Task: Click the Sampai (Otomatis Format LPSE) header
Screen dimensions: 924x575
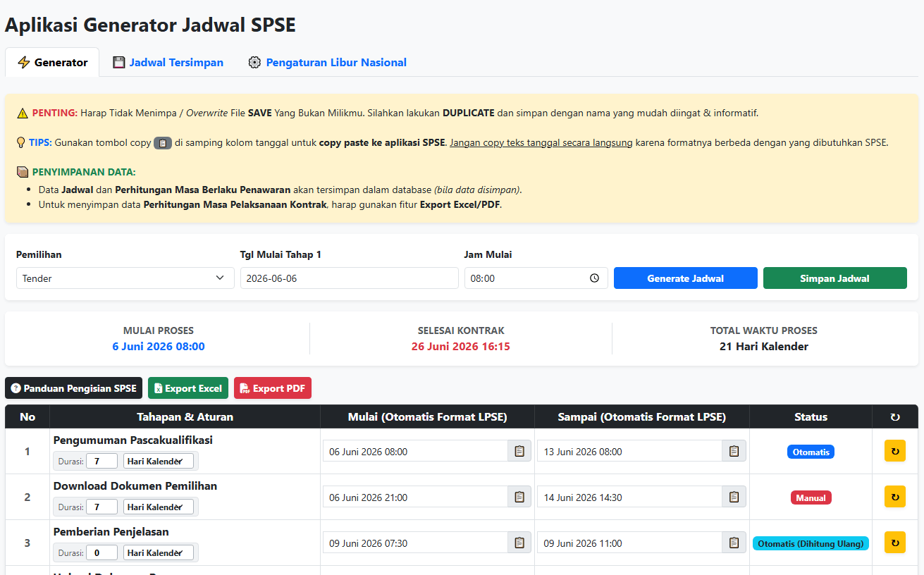Action: point(642,416)
